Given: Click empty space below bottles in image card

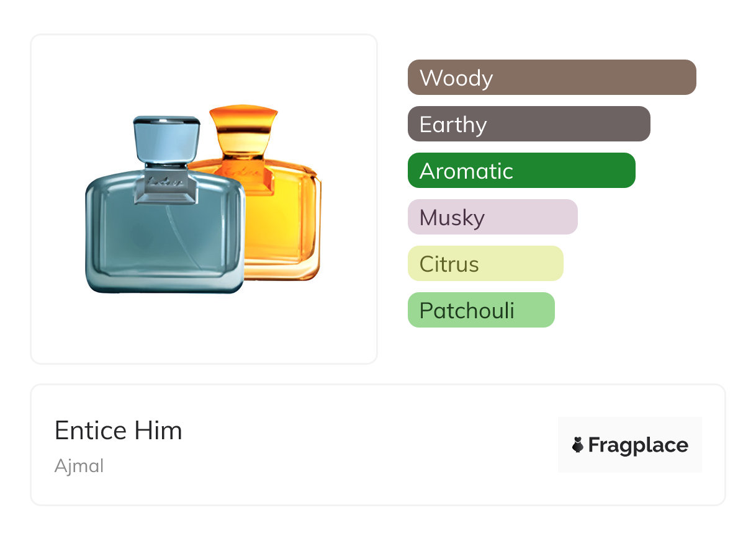Looking at the screenshot, I should 204,329.
